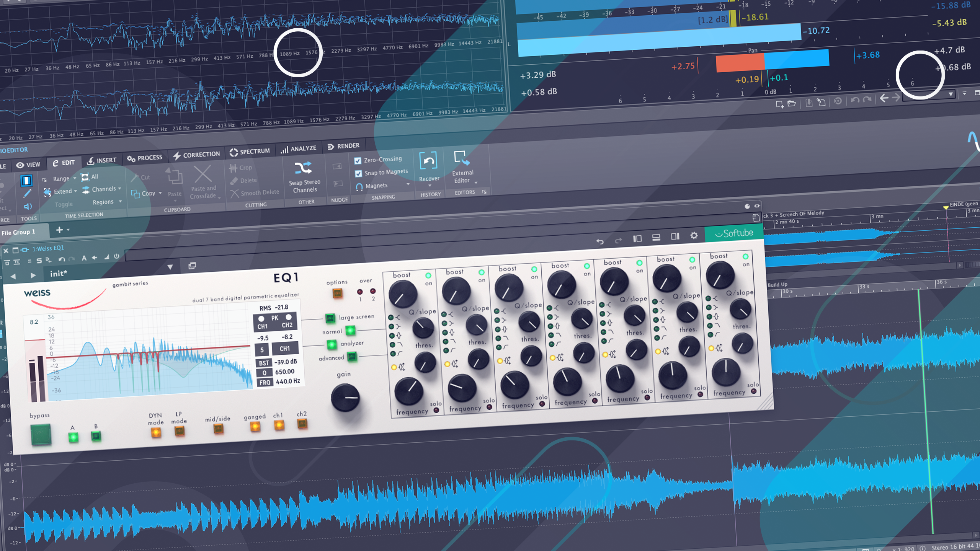Viewport: 980px width, 551px height.
Task: Click the Softube logo button
Action: (734, 233)
